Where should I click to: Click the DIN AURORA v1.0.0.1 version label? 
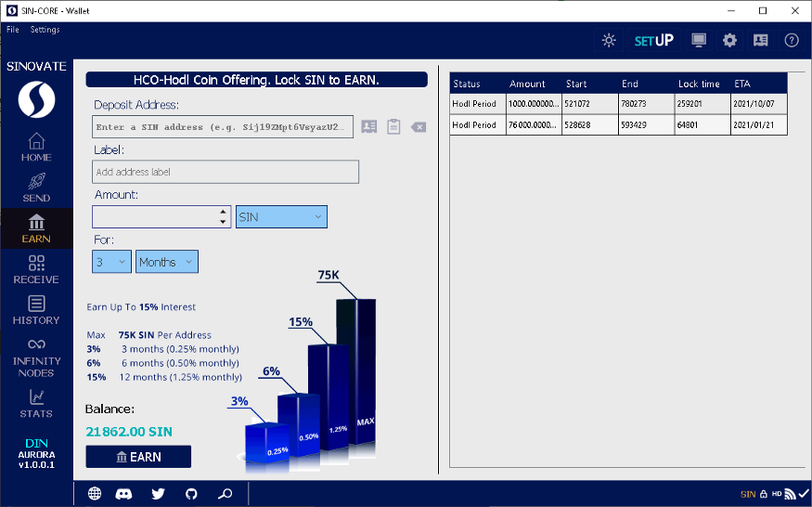(x=36, y=453)
